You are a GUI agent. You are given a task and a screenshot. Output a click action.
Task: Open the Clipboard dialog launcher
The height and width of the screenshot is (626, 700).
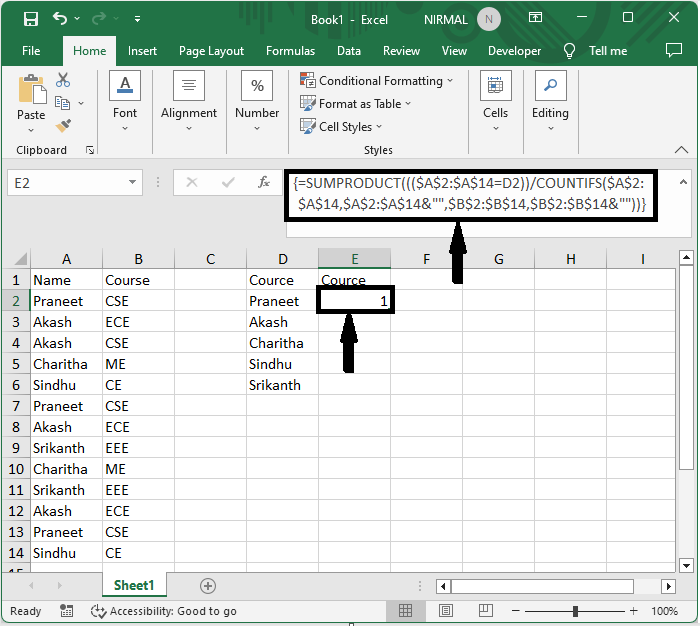(90, 150)
